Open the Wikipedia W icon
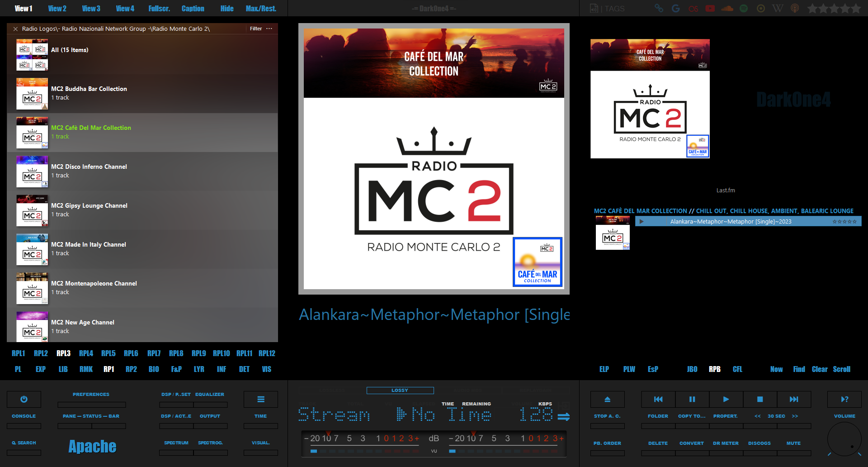Viewport: 868px width, 467px height. click(778, 8)
